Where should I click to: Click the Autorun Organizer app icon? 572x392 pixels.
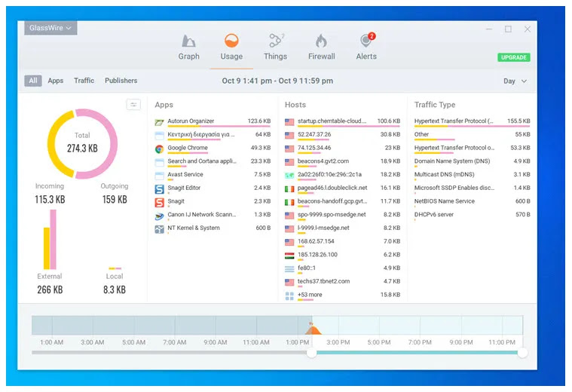point(160,122)
